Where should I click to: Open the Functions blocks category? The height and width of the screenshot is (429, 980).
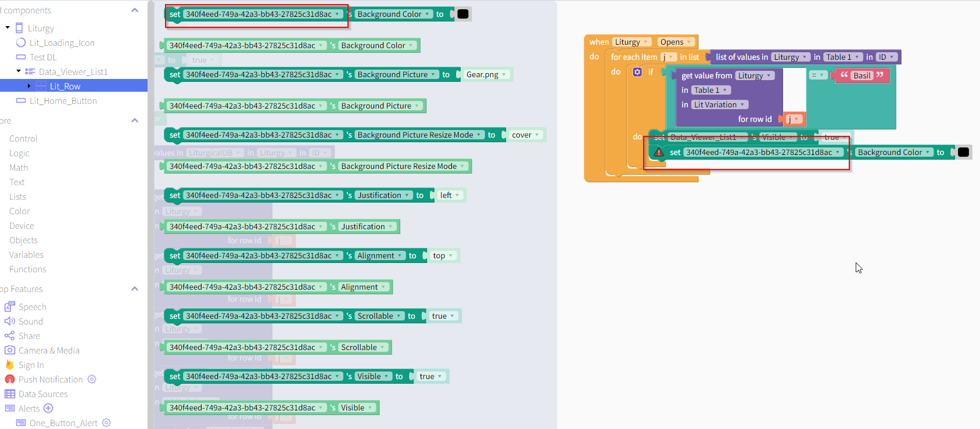pyautogui.click(x=28, y=269)
